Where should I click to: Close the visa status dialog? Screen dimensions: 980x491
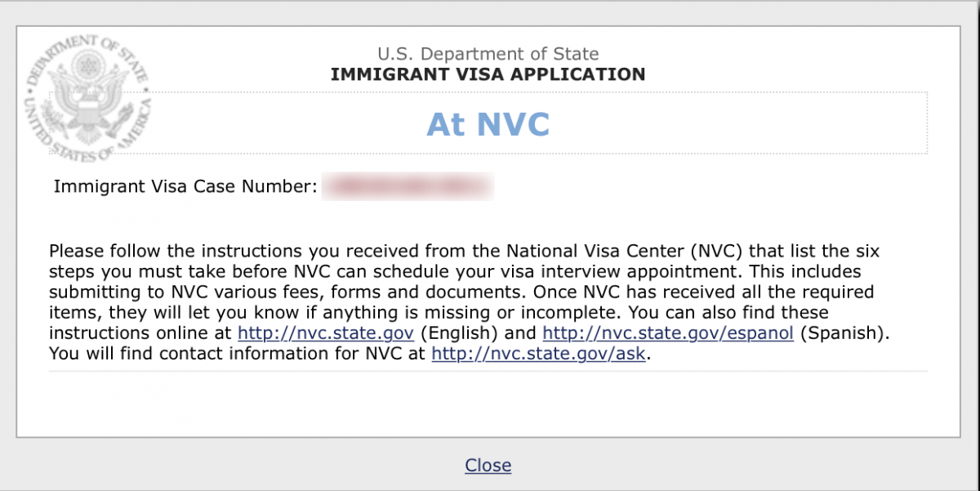coord(488,465)
